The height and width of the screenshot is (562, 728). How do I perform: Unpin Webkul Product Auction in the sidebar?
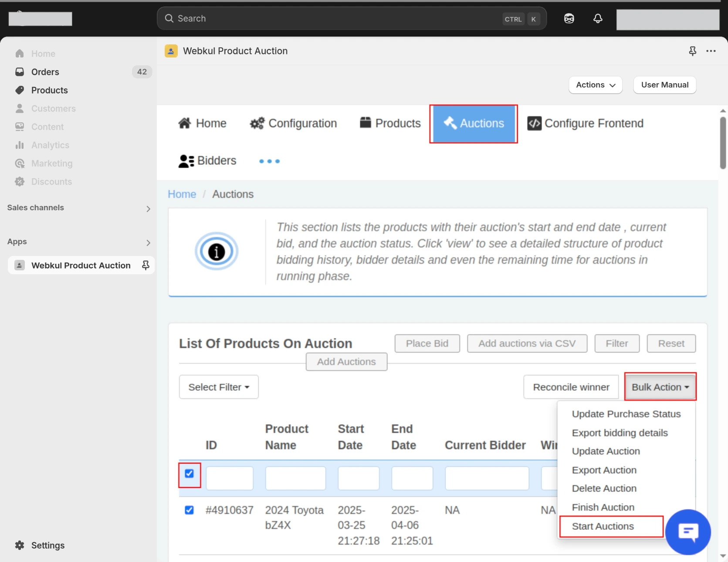point(146,265)
